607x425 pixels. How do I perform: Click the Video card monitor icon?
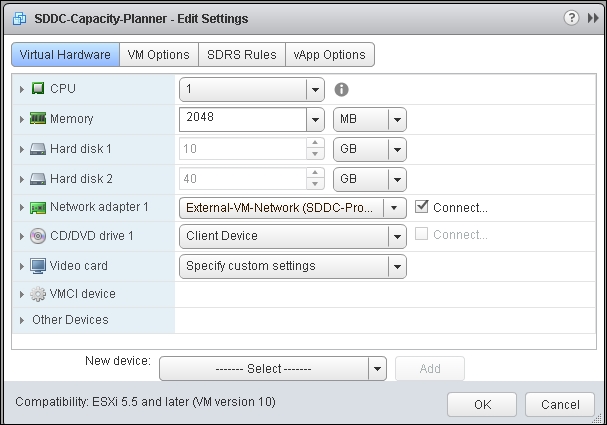coord(38,266)
